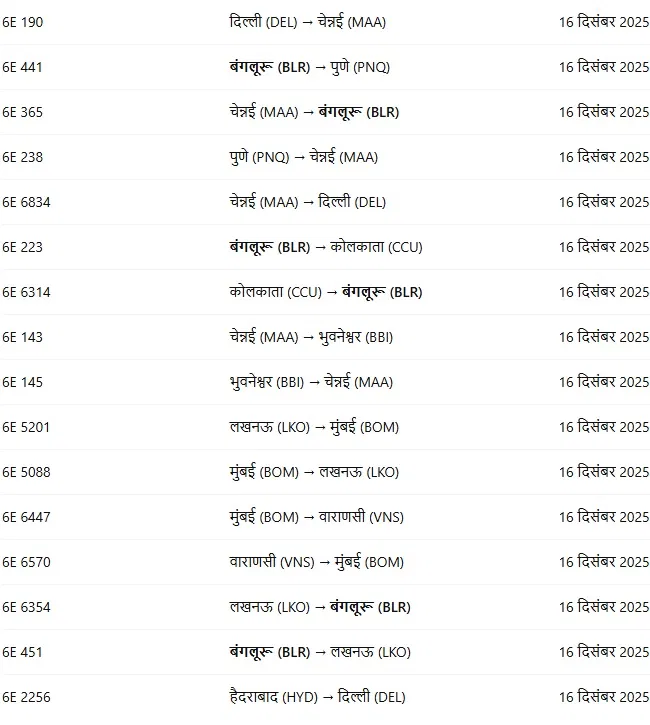This screenshot has width=650, height=725.
Task: Open the बंगलूरू (BLR) → कोलकाता (CCU) route
Action: [325, 247]
